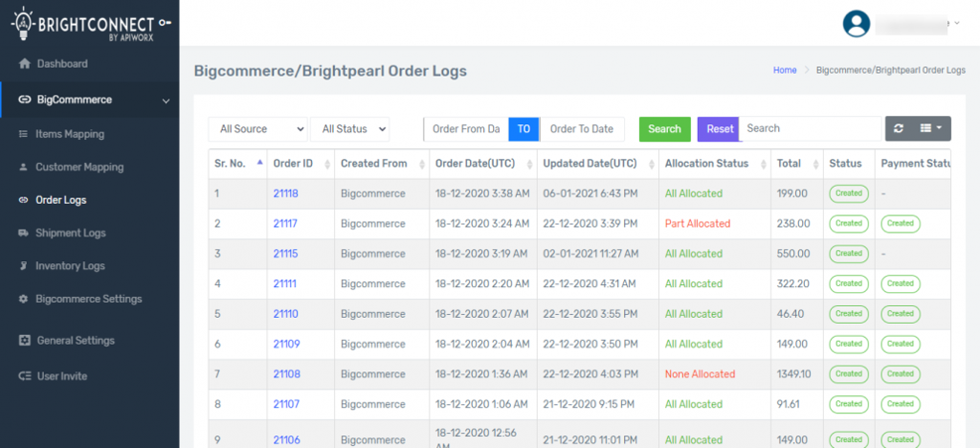This screenshot has height=448, width=980.
Task: Open the All Status dropdown
Action: pyautogui.click(x=350, y=128)
